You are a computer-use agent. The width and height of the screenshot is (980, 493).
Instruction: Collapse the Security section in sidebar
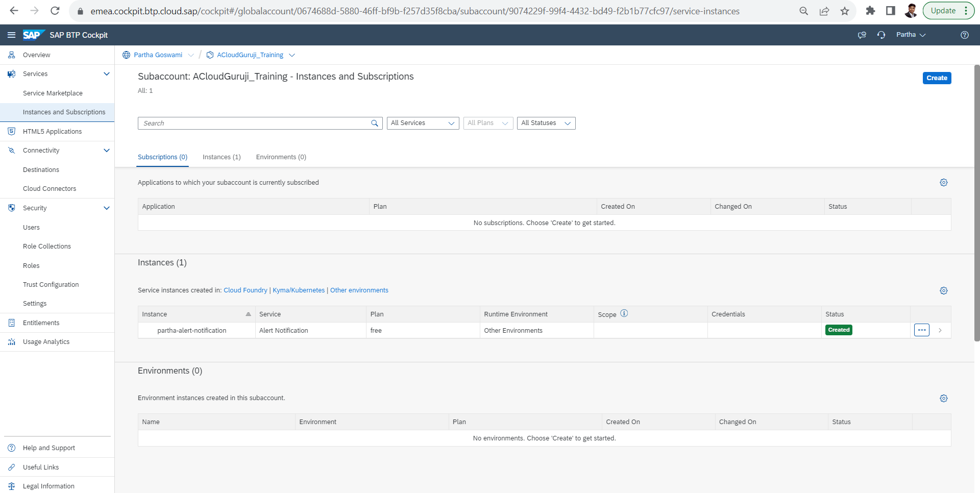pyautogui.click(x=107, y=208)
